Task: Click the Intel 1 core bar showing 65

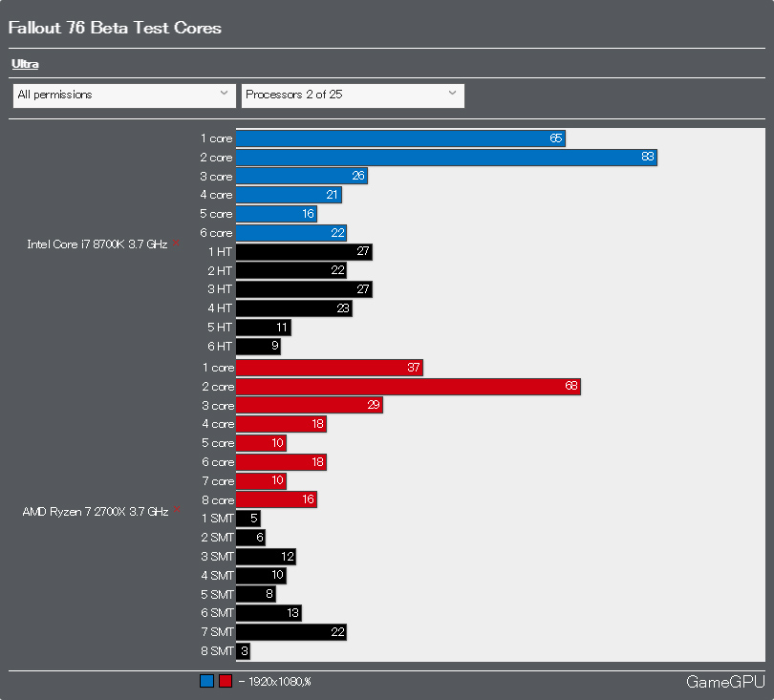Action: 400,138
